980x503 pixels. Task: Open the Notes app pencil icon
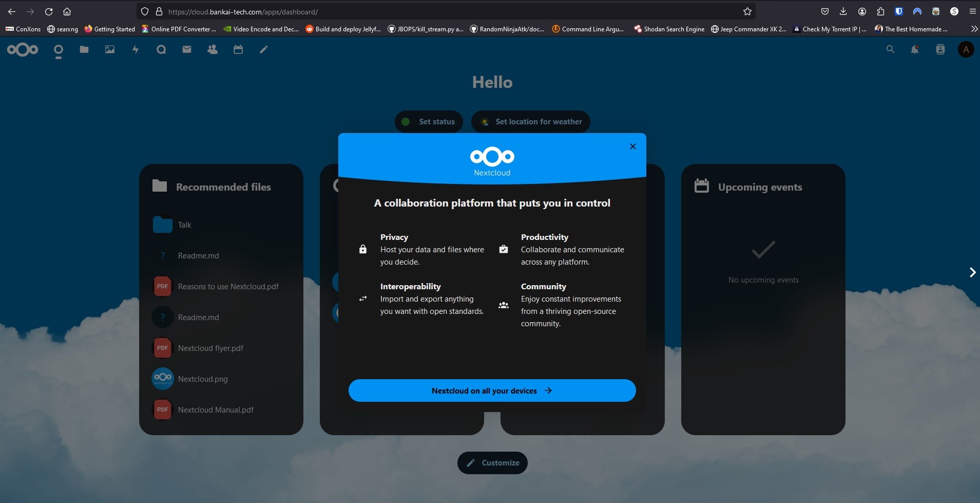click(263, 49)
